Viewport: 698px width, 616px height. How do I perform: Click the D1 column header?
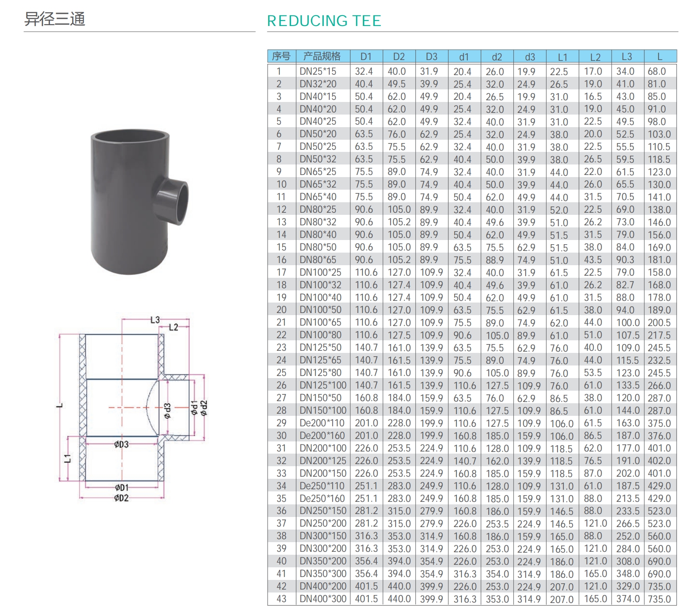tap(366, 56)
